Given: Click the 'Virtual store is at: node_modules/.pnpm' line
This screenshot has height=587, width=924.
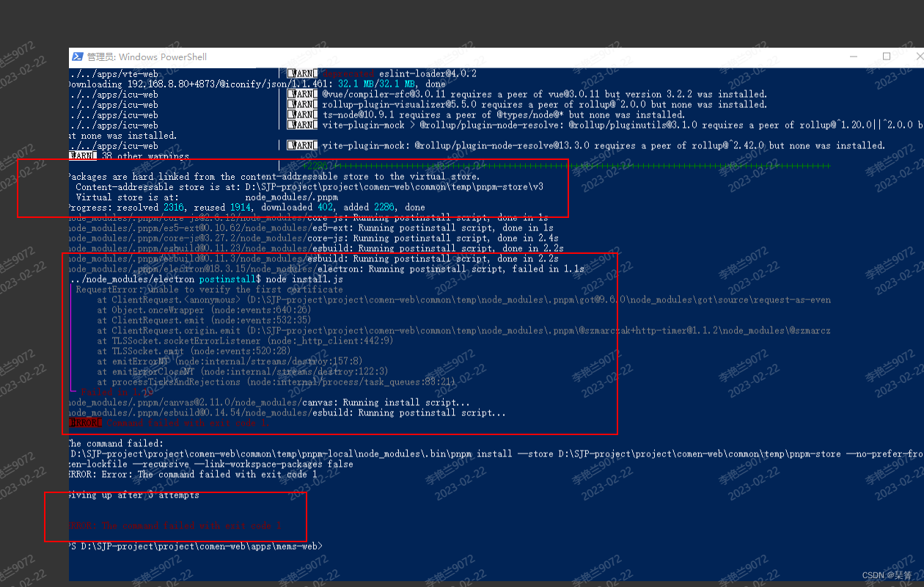Looking at the screenshot, I should (207, 197).
